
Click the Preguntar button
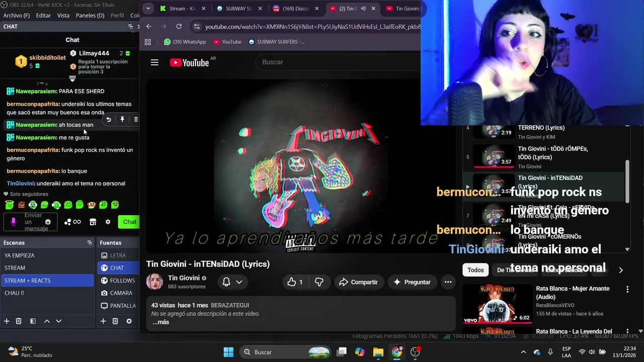tap(412, 282)
